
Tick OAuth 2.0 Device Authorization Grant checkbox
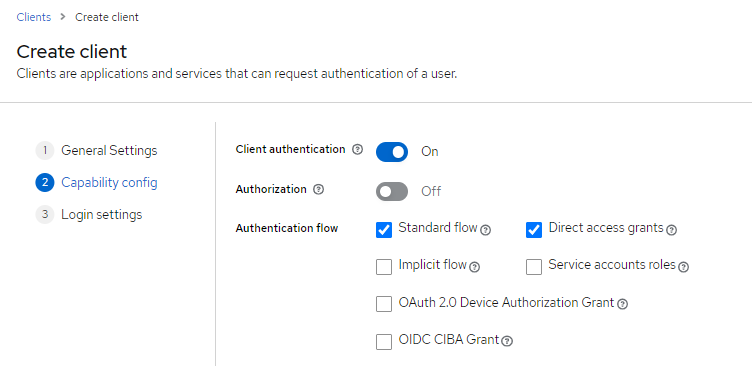384,304
